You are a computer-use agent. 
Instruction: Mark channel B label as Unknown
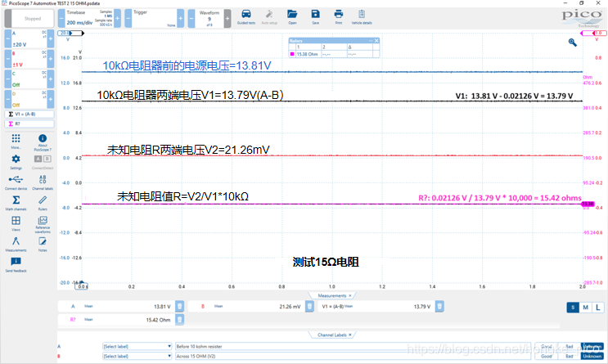click(592, 356)
